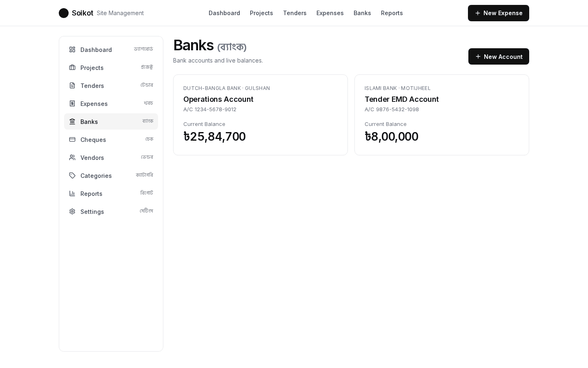Viewport: 588px width, 368px height.
Task: Click the ISLAMI BANK · MOTIJHEEL label
Action: pyautogui.click(x=398, y=88)
